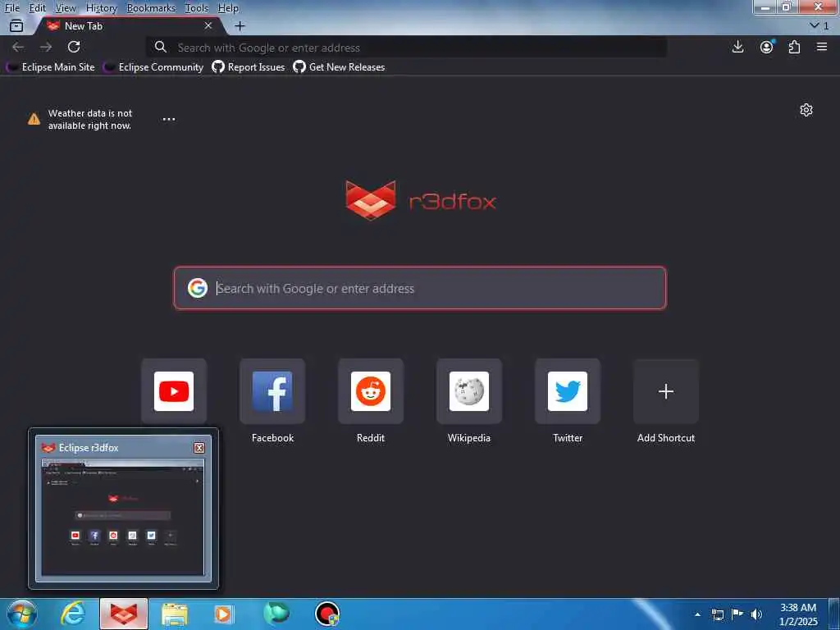
Task: Close the Eclipse r3dfox preview window
Action: click(199, 448)
